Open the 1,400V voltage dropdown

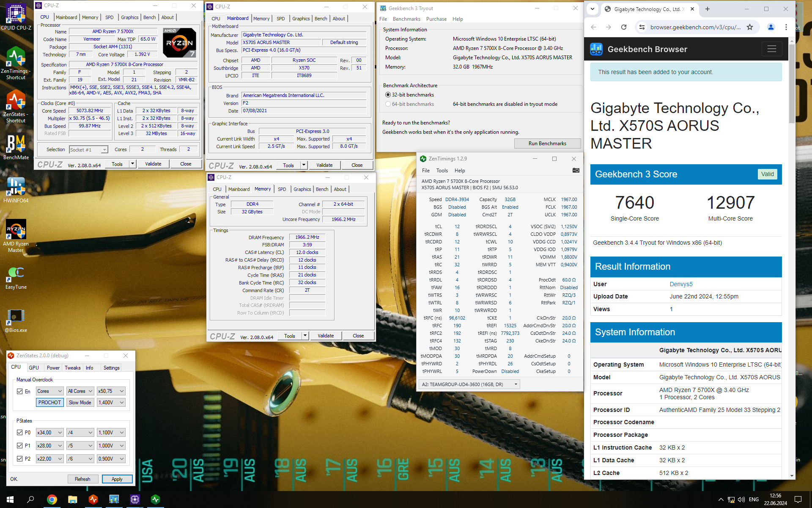point(111,403)
